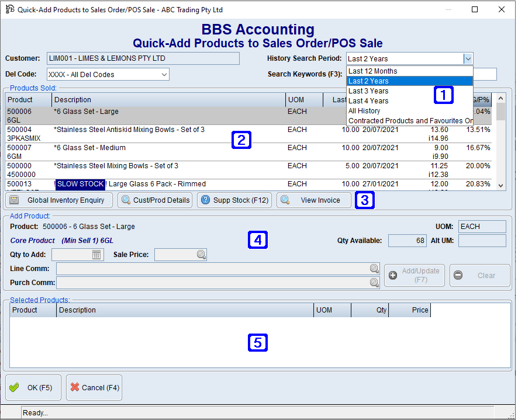
Task: Click the minus icon on Clear
Action: point(458,275)
